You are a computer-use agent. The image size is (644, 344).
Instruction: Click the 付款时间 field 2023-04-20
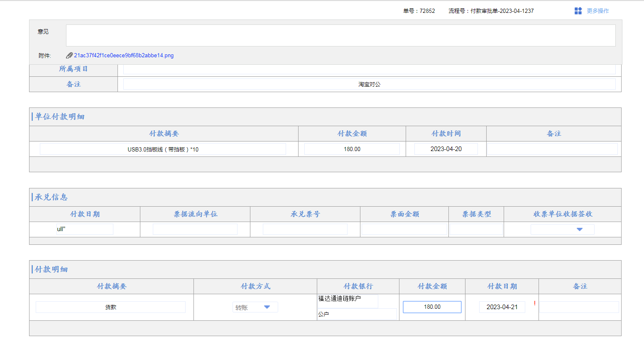click(446, 149)
